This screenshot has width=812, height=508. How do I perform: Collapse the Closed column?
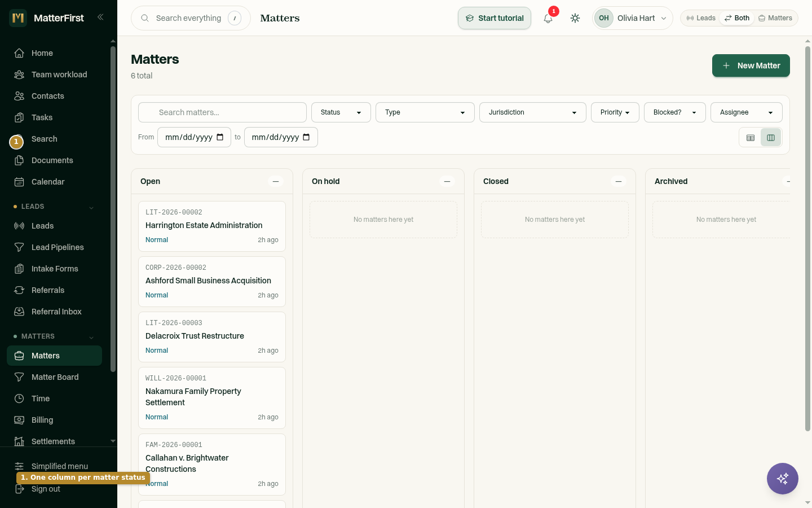619,181
